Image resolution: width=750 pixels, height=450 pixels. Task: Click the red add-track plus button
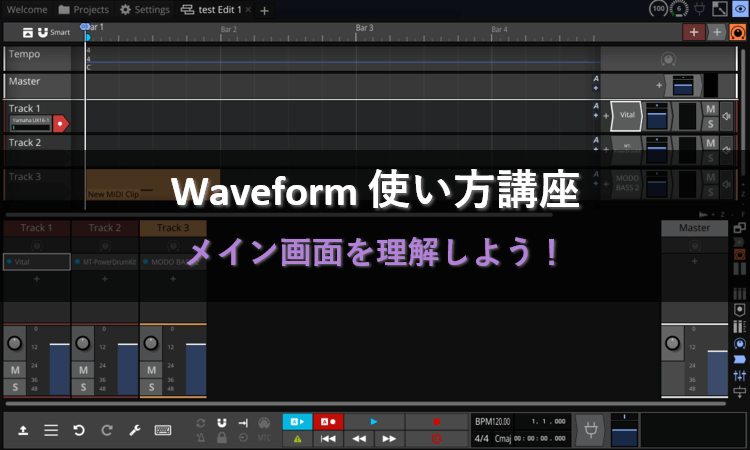point(694,32)
